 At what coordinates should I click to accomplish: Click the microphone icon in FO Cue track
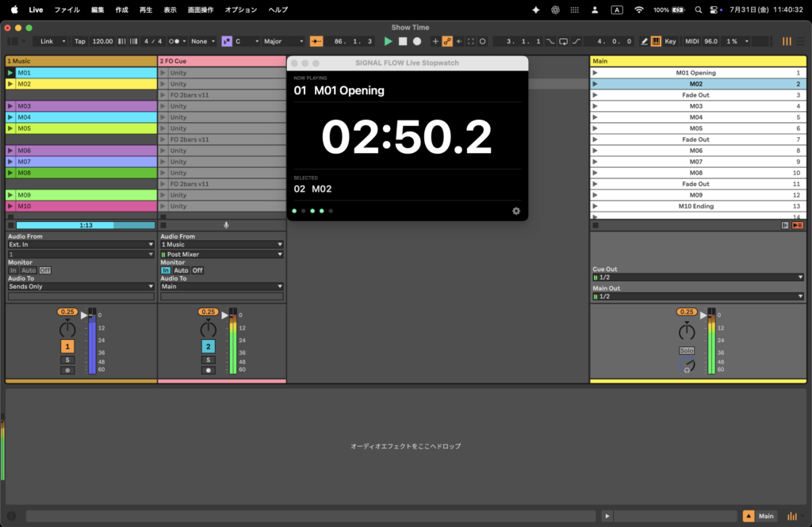click(226, 225)
